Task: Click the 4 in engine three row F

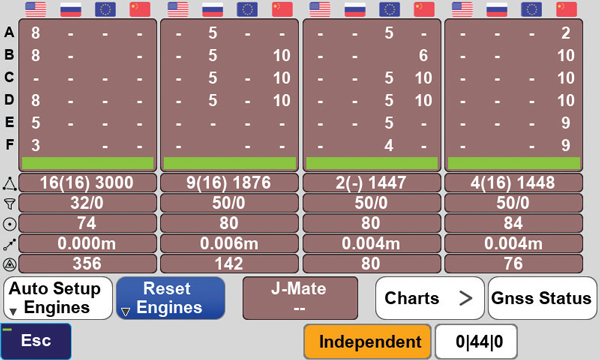Action: (389, 146)
